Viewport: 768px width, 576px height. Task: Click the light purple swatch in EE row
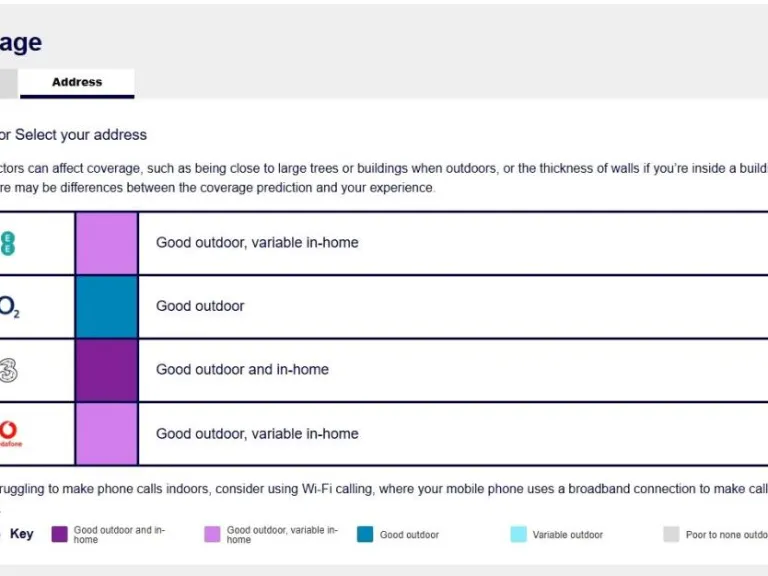[106, 243]
